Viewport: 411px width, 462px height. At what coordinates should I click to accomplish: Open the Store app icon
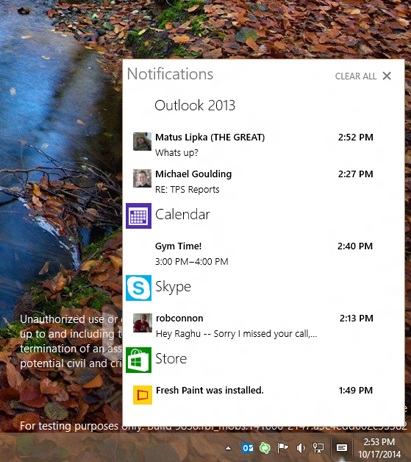tap(139, 360)
